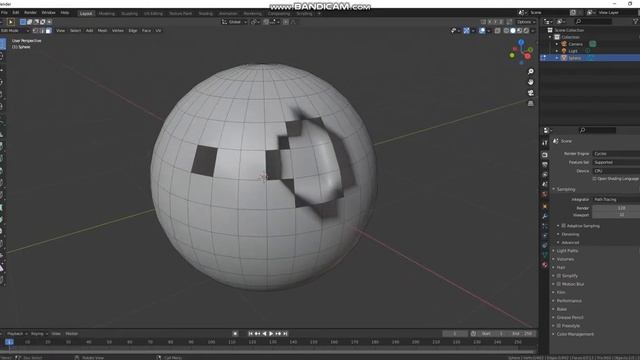This screenshot has width=640, height=360.
Task: Open the Scene properties tab icon
Action: point(545,184)
